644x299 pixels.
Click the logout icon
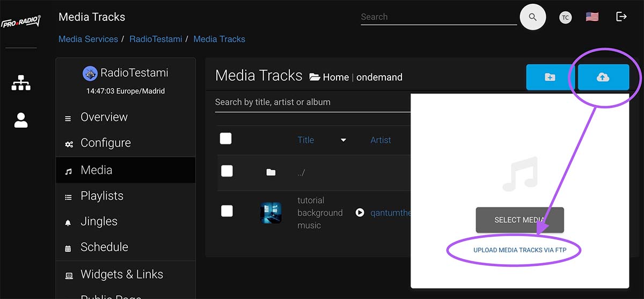[621, 17]
